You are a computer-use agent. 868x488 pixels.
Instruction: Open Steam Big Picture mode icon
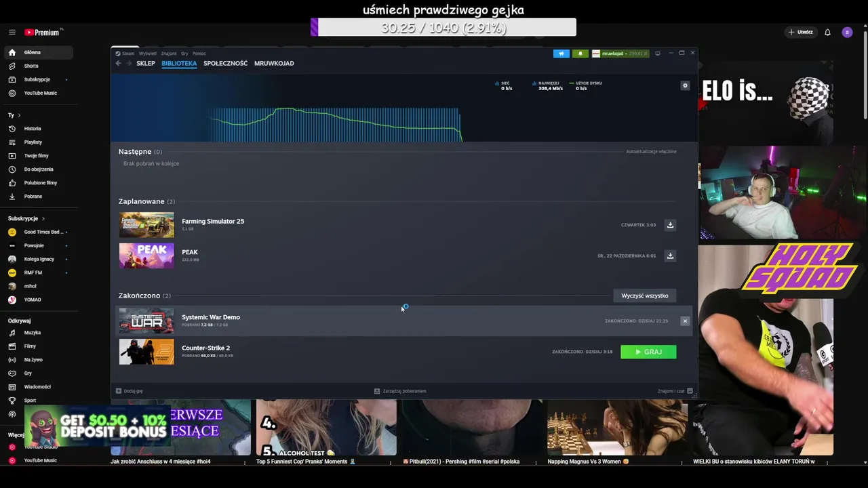coord(657,54)
